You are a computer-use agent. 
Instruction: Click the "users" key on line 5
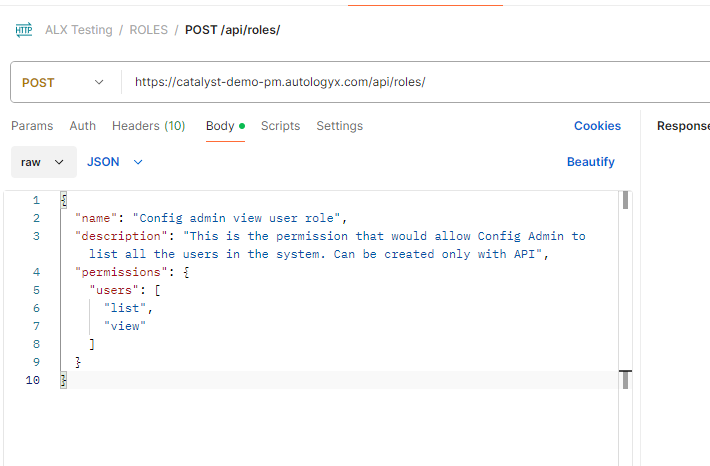pos(114,290)
